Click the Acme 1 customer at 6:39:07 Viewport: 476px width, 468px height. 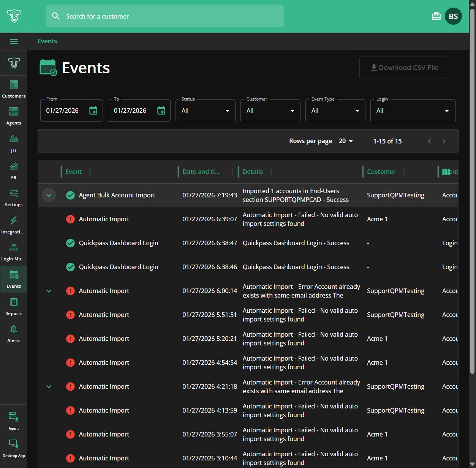(x=377, y=219)
